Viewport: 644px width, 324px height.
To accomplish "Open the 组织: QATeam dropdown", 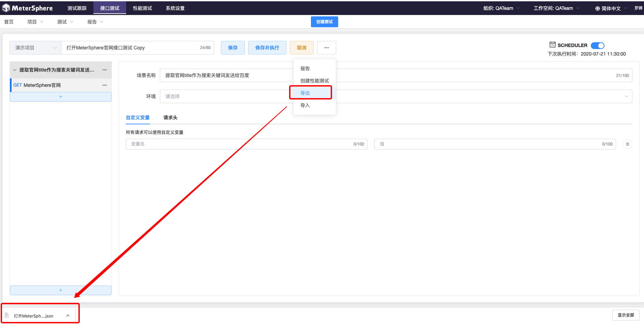I will pos(501,8).
